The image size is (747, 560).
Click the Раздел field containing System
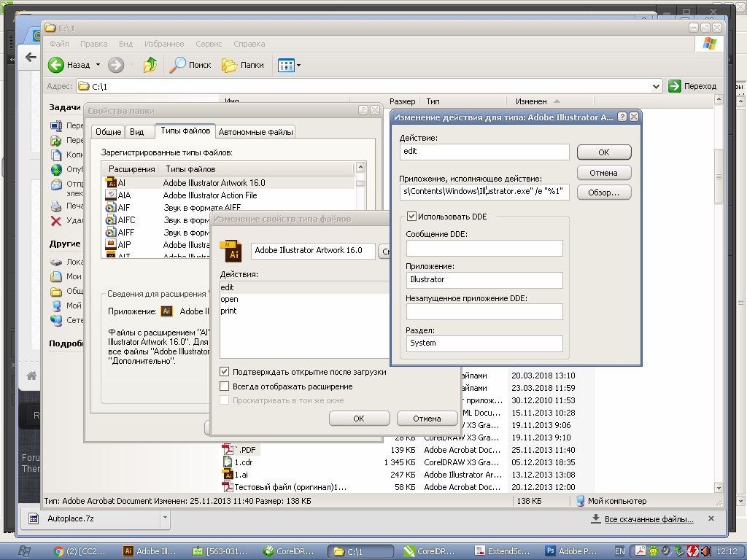click(x=484, y=343)
